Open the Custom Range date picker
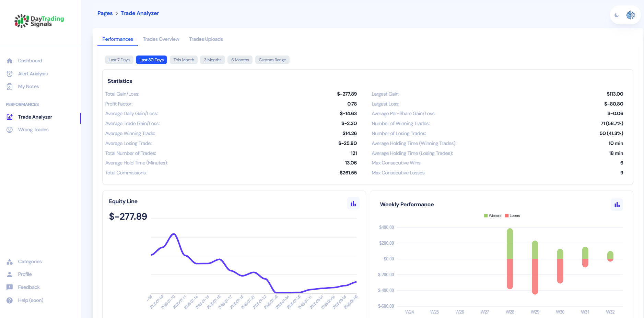Image resolution: width=644 pixels, height=318 pixels. [272, 60]
